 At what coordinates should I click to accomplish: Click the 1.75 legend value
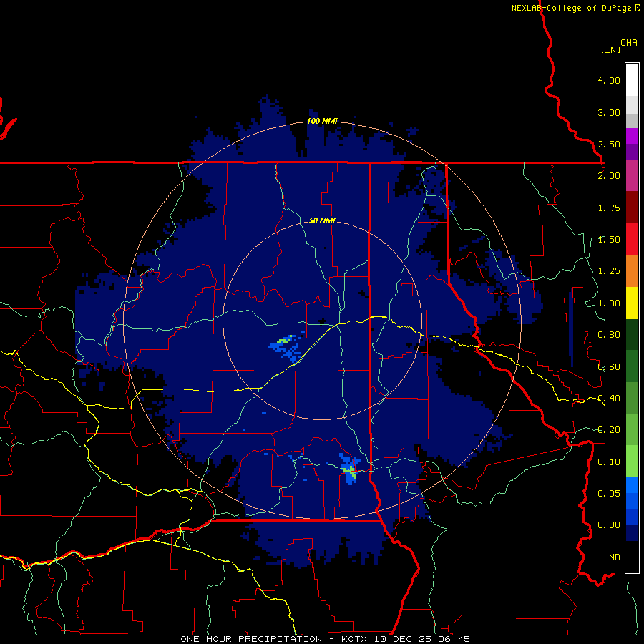coord(609,208)
